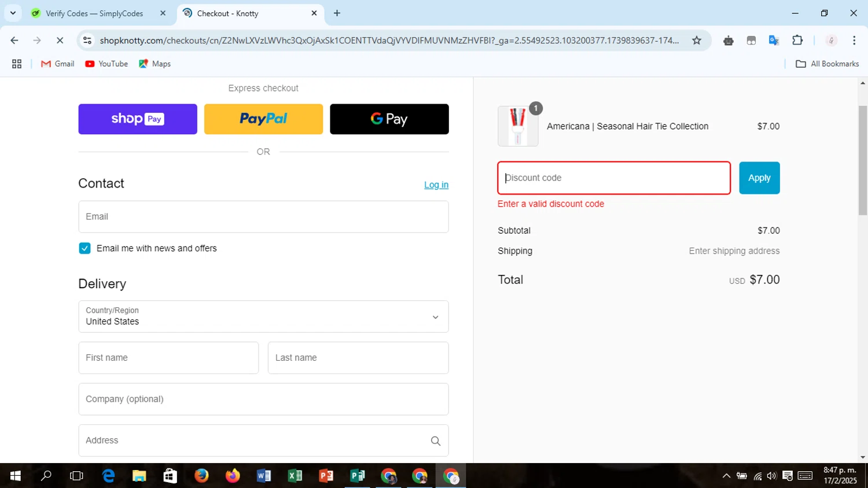Open the Extensions puzzle icon
The image size is (868, 488).
(797, 41)
